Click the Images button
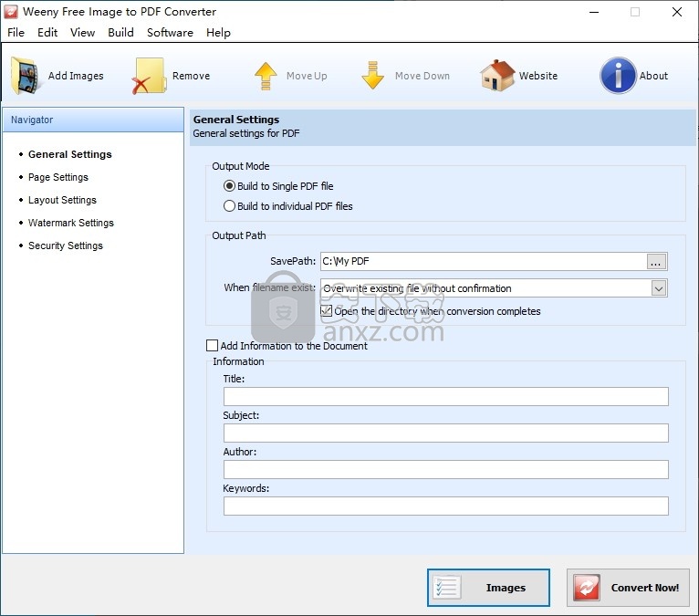699x616 pixels. point(488,588)
